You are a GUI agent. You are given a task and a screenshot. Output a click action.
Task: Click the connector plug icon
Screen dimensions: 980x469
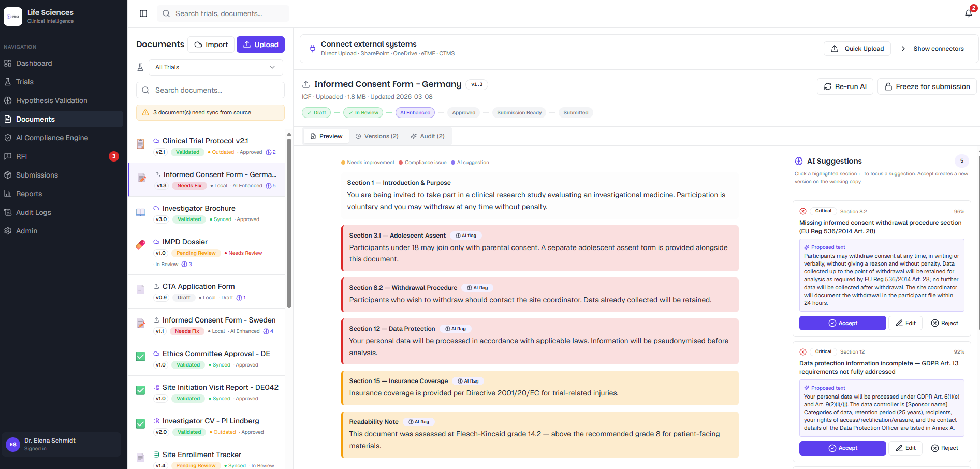[x=313, y=49]
